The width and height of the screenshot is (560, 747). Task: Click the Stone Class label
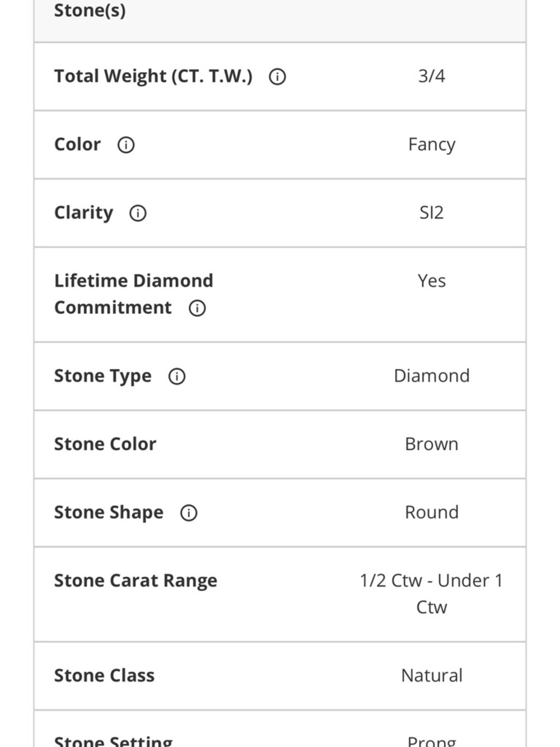[x=104, y=676]
